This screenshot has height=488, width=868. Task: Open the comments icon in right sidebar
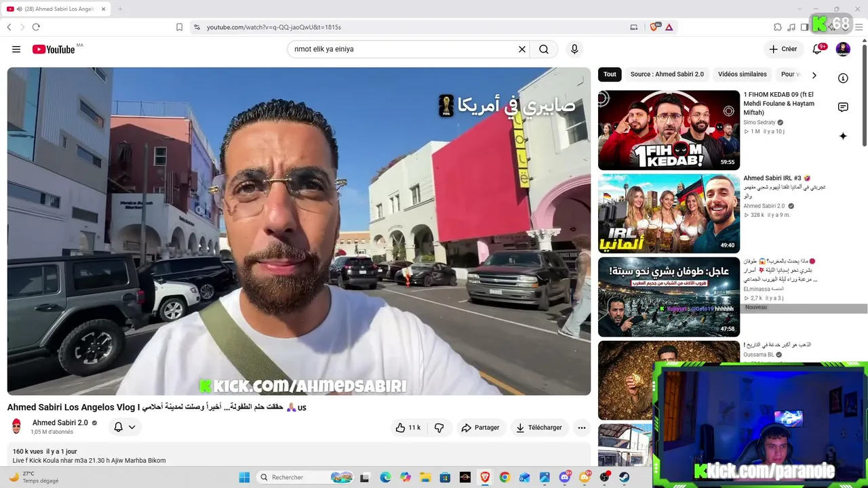pos(843,107)
